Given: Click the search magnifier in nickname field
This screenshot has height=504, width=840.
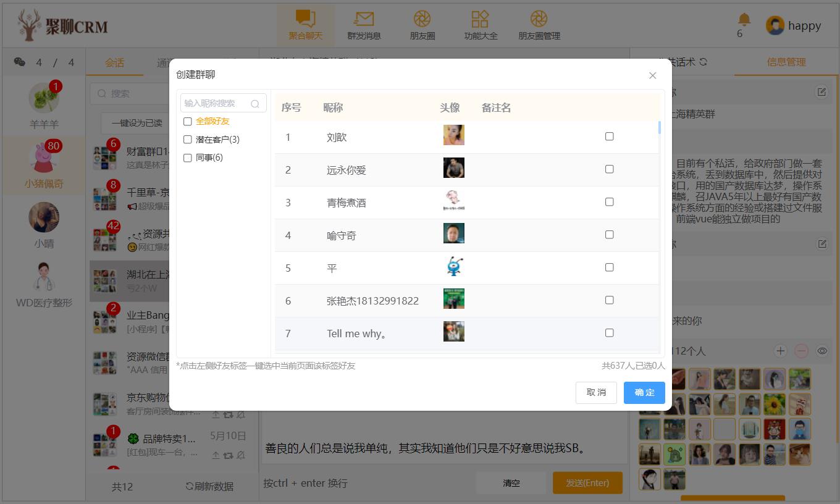Looking at the screenshot, I should (255, 104).
